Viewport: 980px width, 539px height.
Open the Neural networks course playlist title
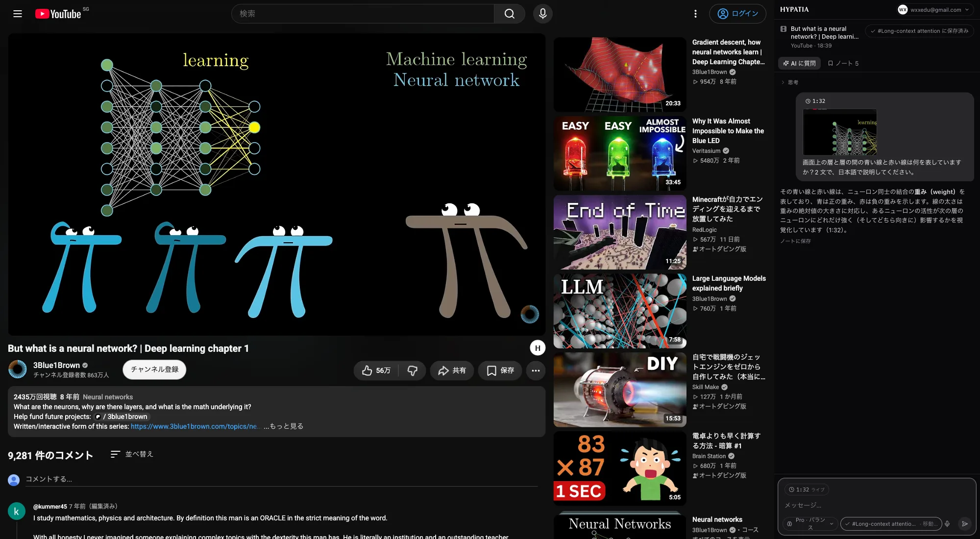pos(717,519)
